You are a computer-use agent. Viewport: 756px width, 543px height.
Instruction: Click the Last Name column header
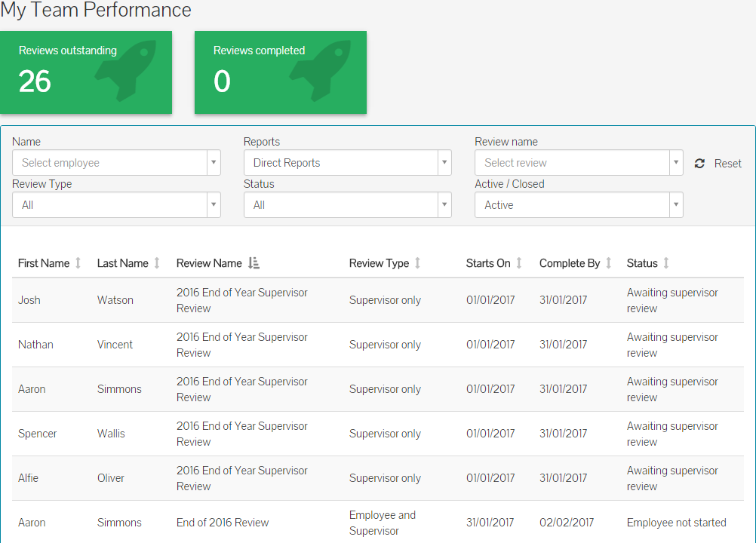[x=122, y=263]
